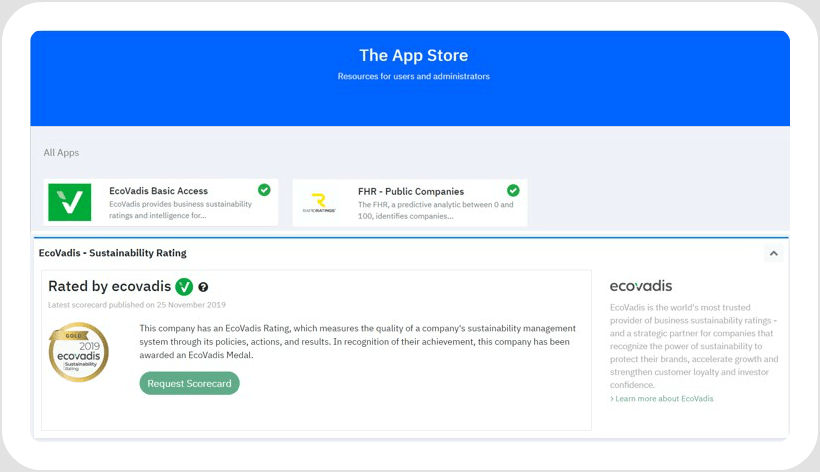Click the RapidRatings logo in FHR card
The height and width of the screenshot is (472, 820).
(x=319, y=203)
